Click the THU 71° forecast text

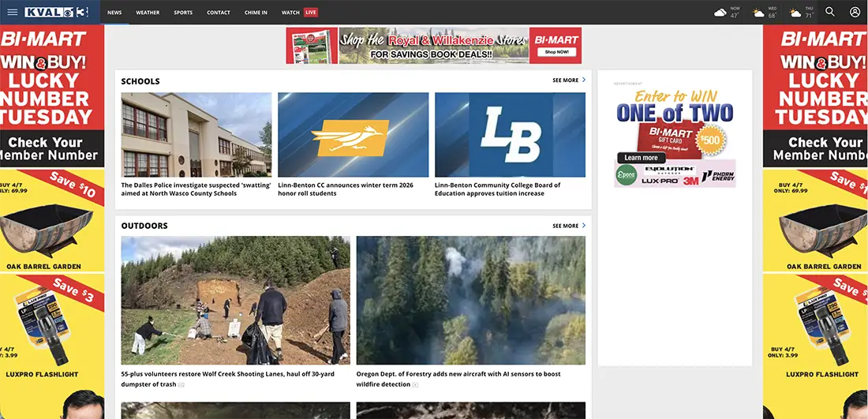coord(810,13)
